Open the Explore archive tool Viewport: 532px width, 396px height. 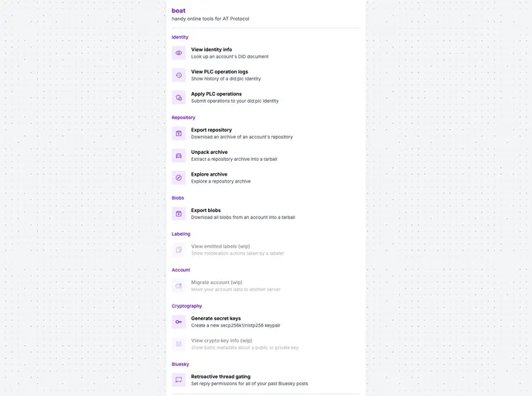coord(266,178)
